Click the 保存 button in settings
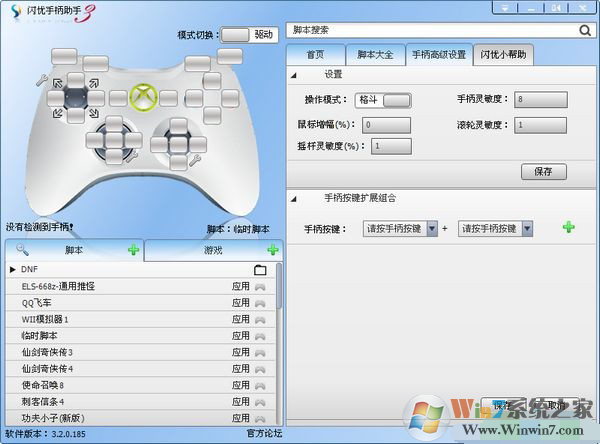The width and height of the screenshot is (600, 444). [543, 171]
